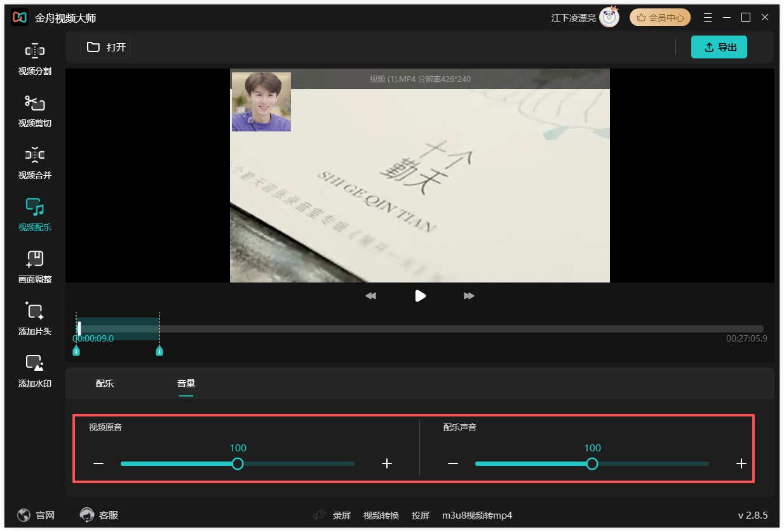Screen dimensions: 784x532
Task: Click the 打开 open file button
Action: [105, 47]
